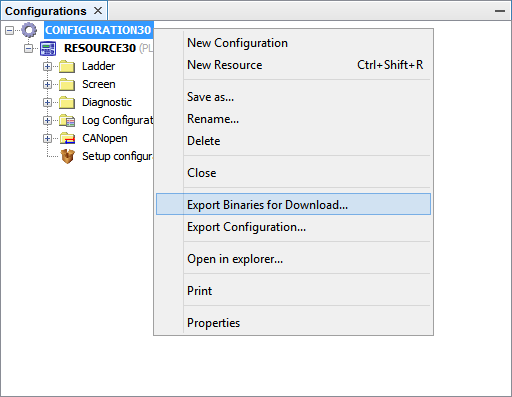
Task: Click the CANopen folder icon
Action: (67, 138)
